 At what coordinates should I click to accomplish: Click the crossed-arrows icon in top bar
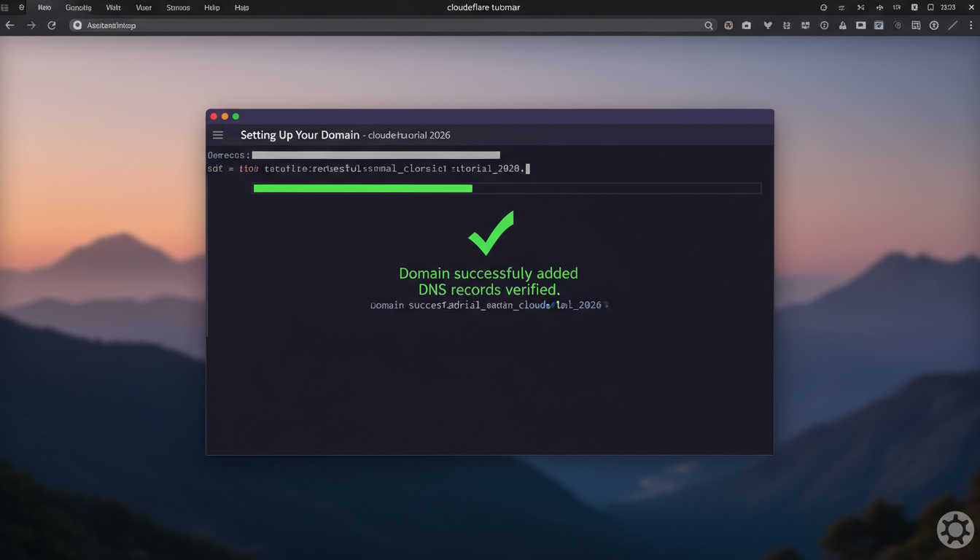[x=860, y=7]
